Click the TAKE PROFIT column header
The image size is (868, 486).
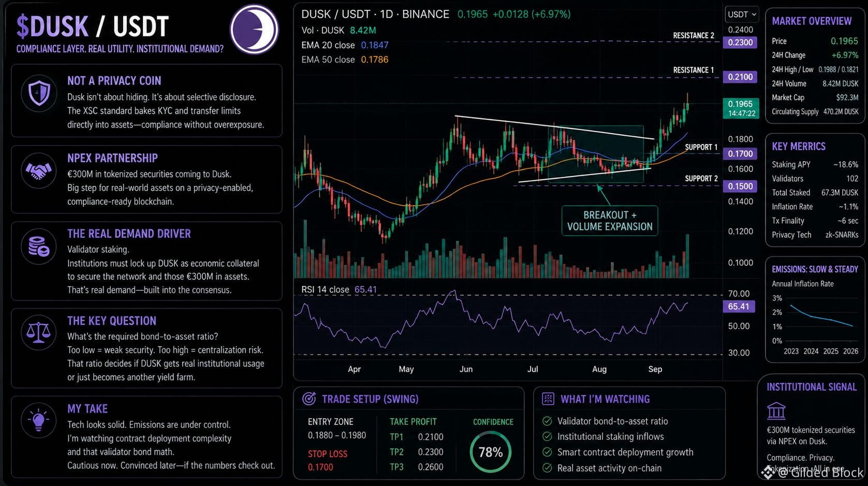[x=413, y=422]
